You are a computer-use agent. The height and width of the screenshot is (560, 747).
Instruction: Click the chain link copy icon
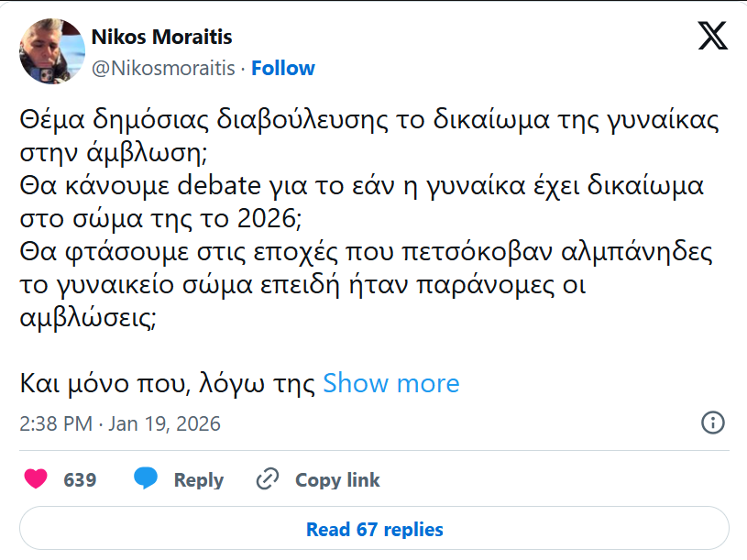tap(268, 479)
